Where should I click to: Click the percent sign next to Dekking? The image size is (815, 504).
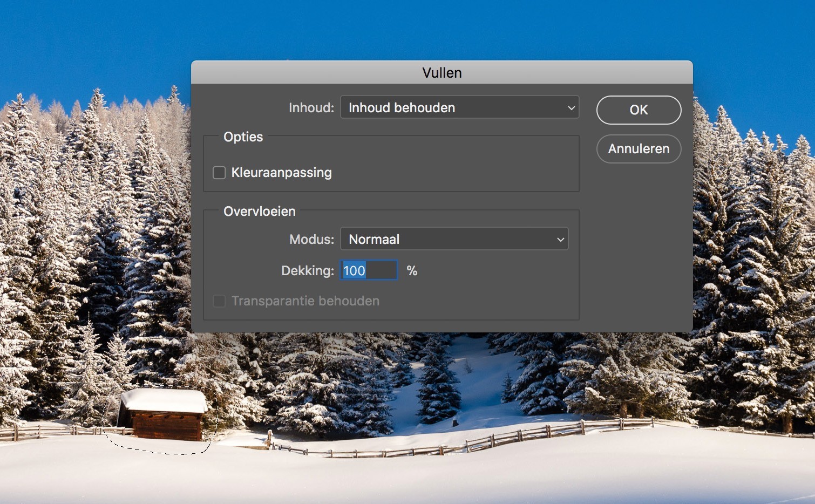(412, 270)
